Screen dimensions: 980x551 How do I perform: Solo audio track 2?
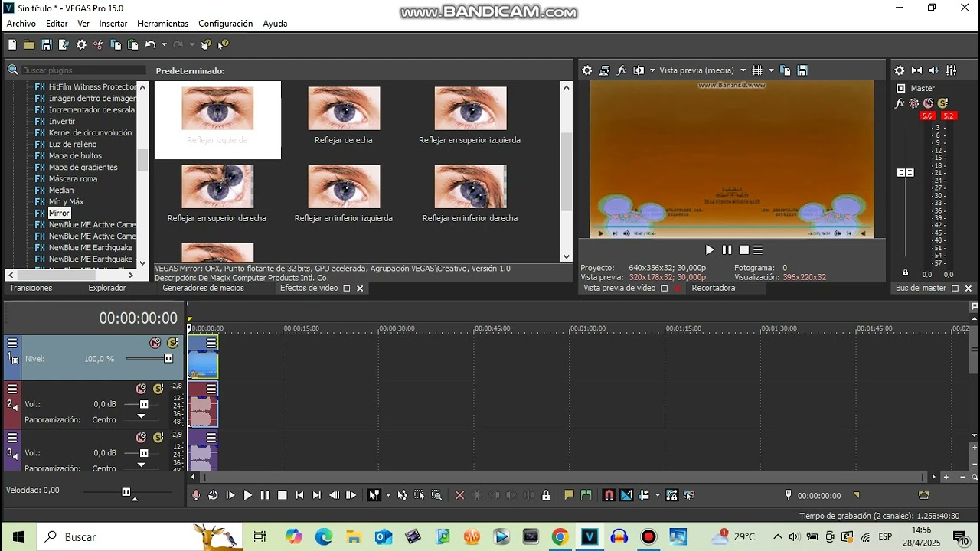point(158,389)
